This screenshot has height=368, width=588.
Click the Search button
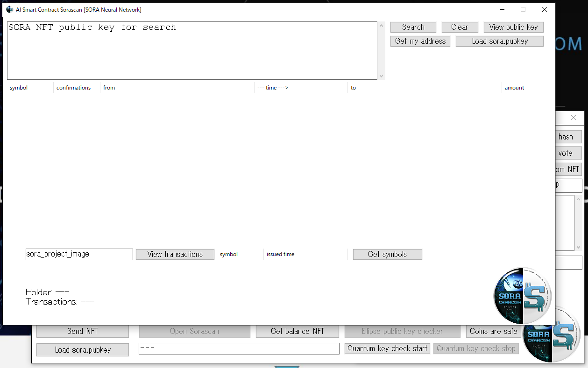click(413, 27)
